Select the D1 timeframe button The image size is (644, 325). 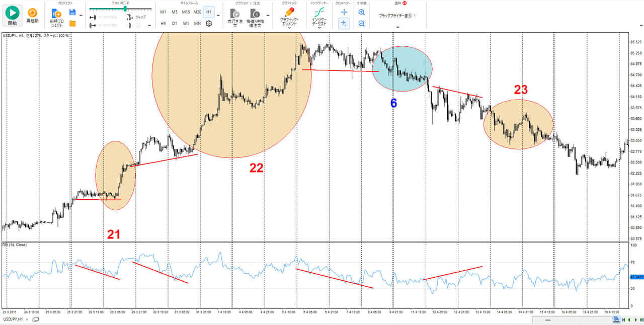click(174, 23)
